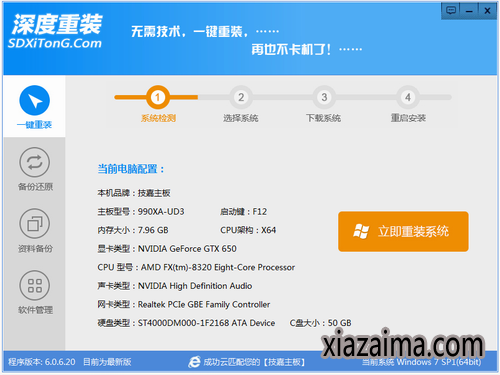Select step 4 重启安装 circle
The height and width of the screenshot is (375, 500).
(x=408, y=97)
